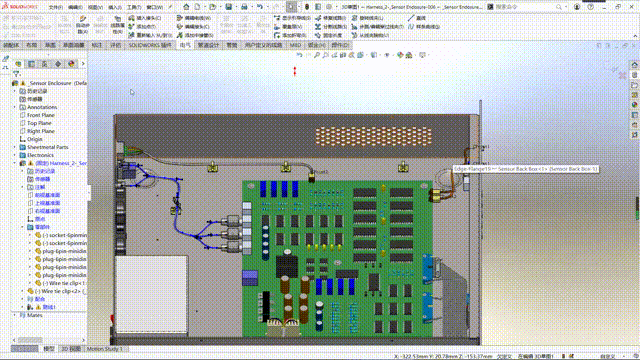The height and width of the screenshot is (360, 640).
Task: Click Auto Route command in ribbon
Action: click(83, 24)
